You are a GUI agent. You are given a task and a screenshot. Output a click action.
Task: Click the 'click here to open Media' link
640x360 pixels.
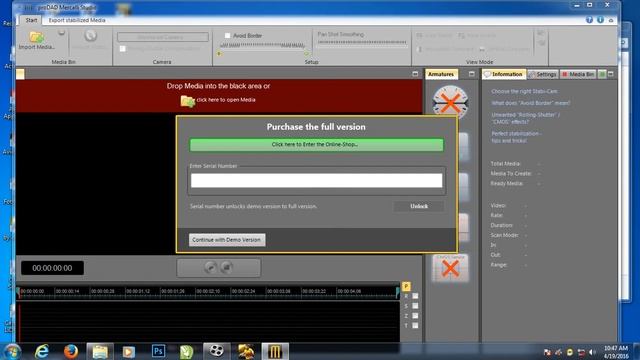tap(226, 100)
